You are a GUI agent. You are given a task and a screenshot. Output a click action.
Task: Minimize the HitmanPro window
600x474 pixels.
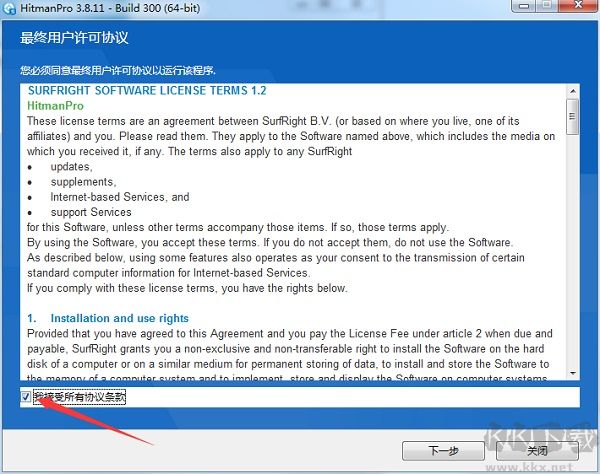tap(525, 6)
